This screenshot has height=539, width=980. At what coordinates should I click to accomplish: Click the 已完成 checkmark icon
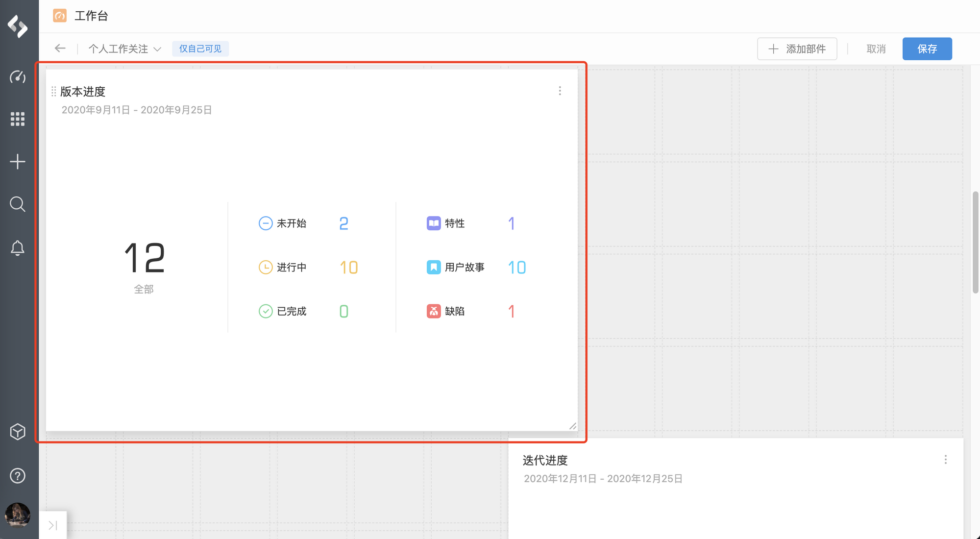tap(266, 311)
